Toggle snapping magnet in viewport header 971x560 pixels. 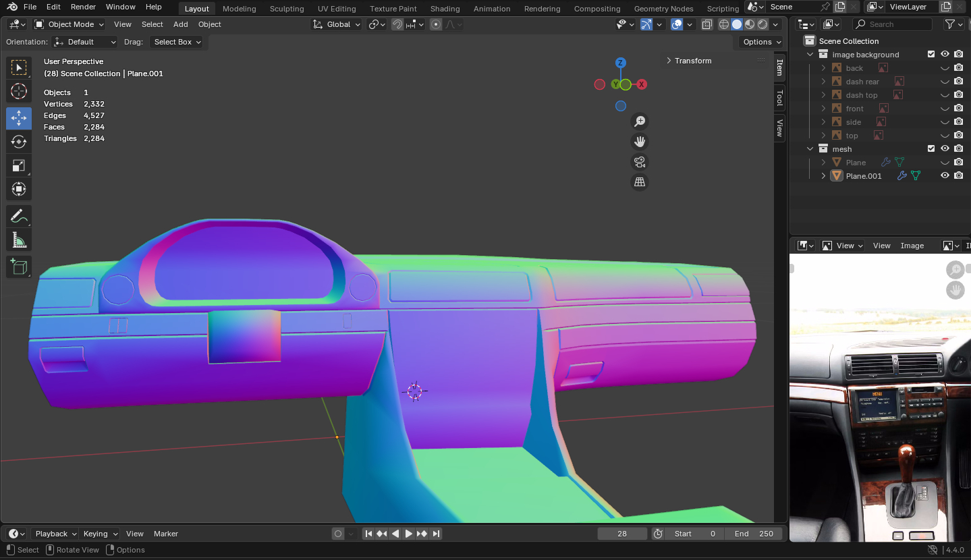(x=397, y=24)
